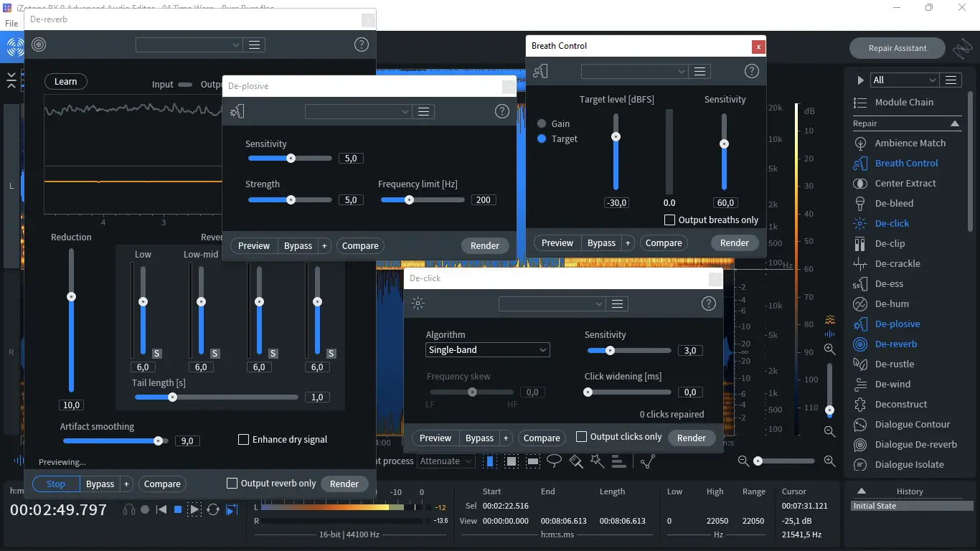This screenshot has height=551, width=980.
Task: Click the record button in transport
Action: coord(145,509)
